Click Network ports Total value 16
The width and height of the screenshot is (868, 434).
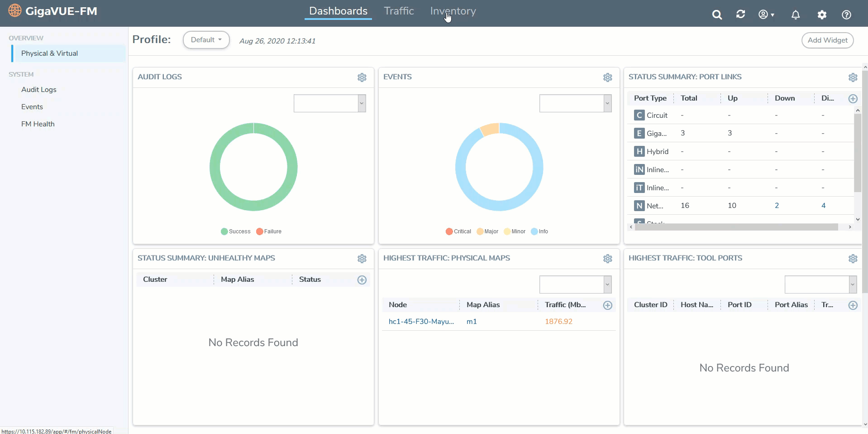tap(685, 206)
